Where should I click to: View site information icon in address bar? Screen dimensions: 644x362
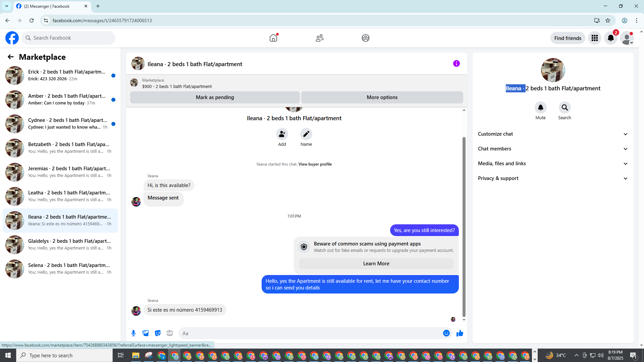click(46, 20)
